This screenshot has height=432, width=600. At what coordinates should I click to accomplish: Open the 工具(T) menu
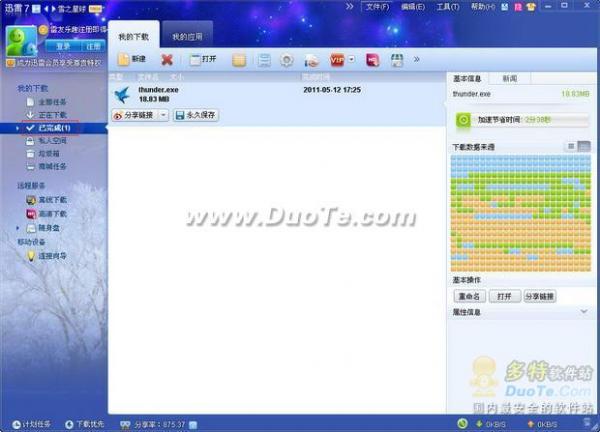pyautogui.click(x=448, y=7)
